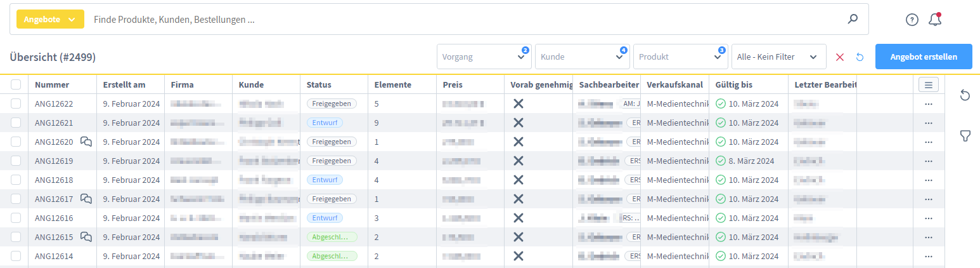Select checkbox for row ANG12620
Screen dimensions: 980x268
pyautogui.click(x=16, y=142)
